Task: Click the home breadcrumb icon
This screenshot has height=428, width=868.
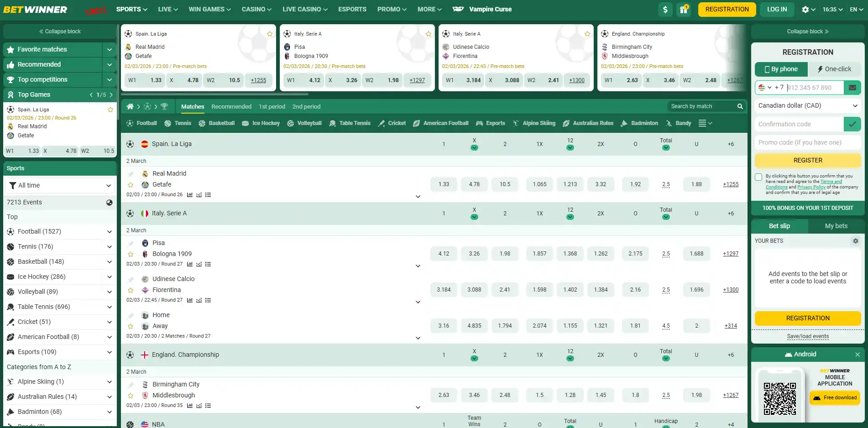Action: 130,106
